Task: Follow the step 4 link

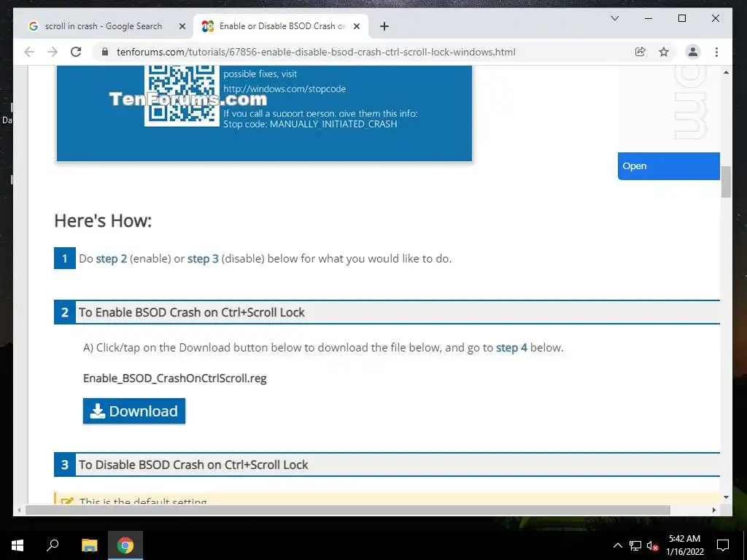Action: [x=511, y=348]
